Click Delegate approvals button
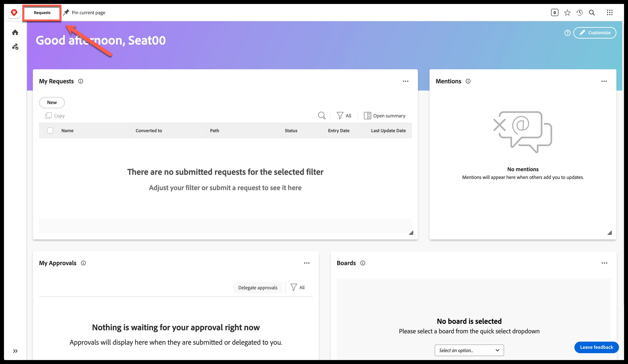This screenshot has width=628, height=364. pyautogui.click(x=258, y=288)
